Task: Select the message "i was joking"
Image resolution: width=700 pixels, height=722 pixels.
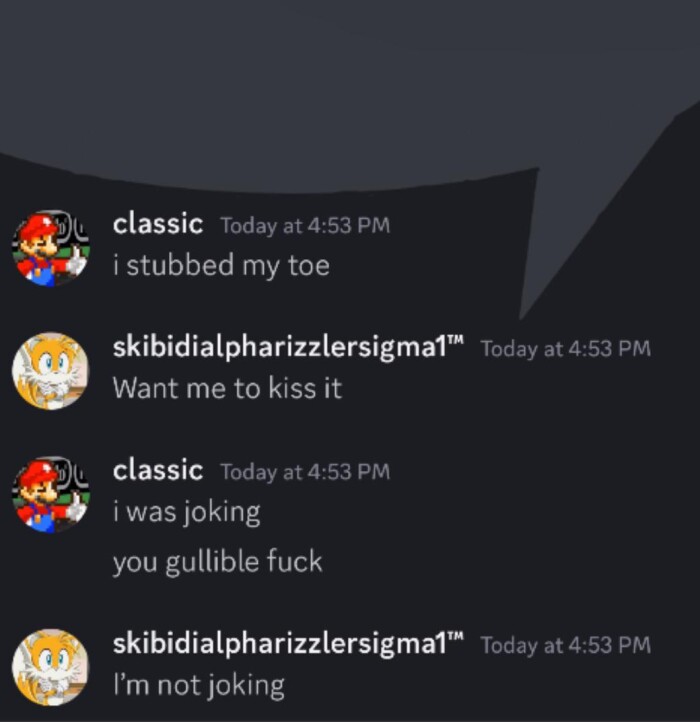Action: 187,512
